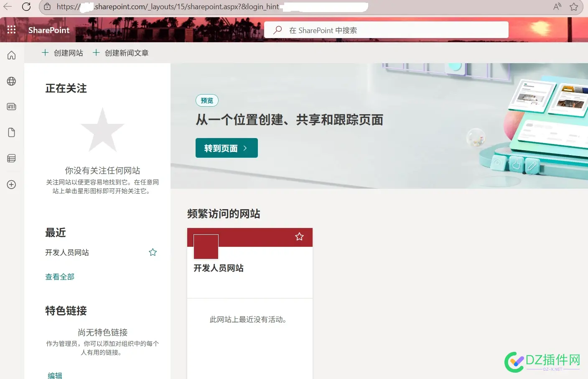588x379 pixels.
Task: Open the Lists icon in the left sidebar
Action: [x=11, y=158]
